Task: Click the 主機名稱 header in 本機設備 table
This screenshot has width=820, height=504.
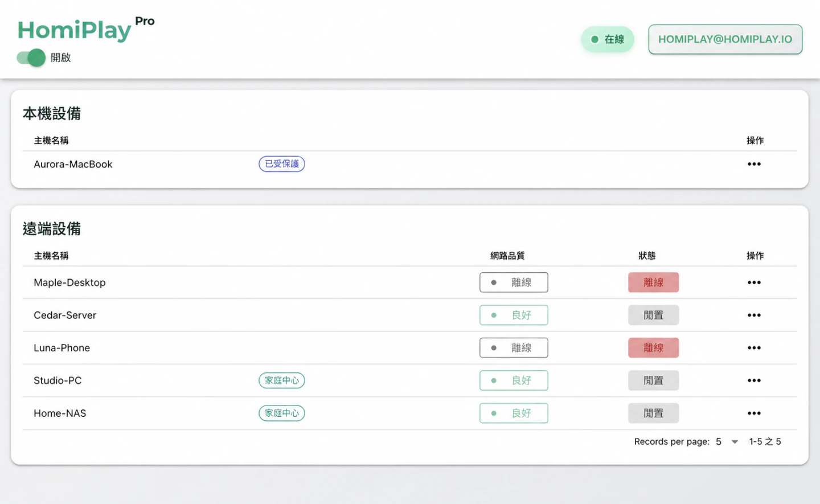Action: click(51, 141)
